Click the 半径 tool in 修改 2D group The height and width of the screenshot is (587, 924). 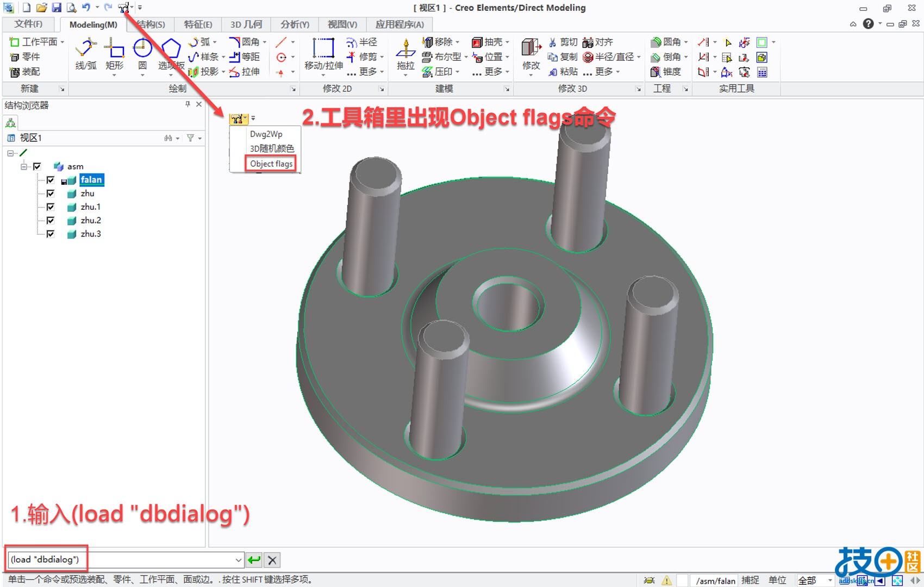coord(361,42)
